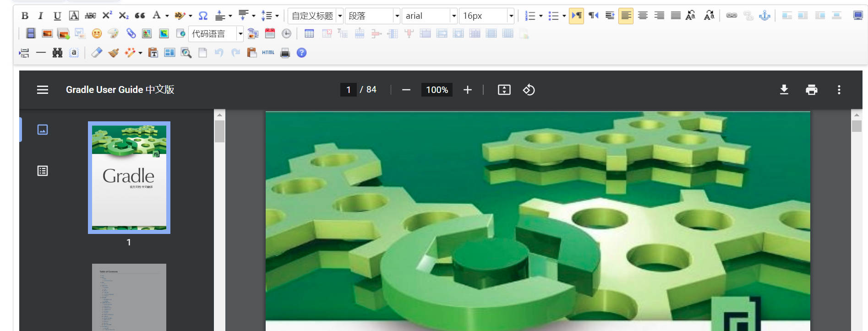Zoom in the PDF with plus button

tap(467, 90)
